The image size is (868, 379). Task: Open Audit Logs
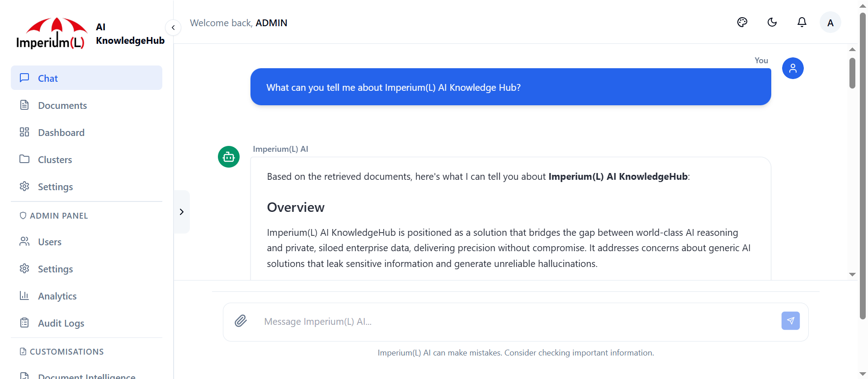86,323
